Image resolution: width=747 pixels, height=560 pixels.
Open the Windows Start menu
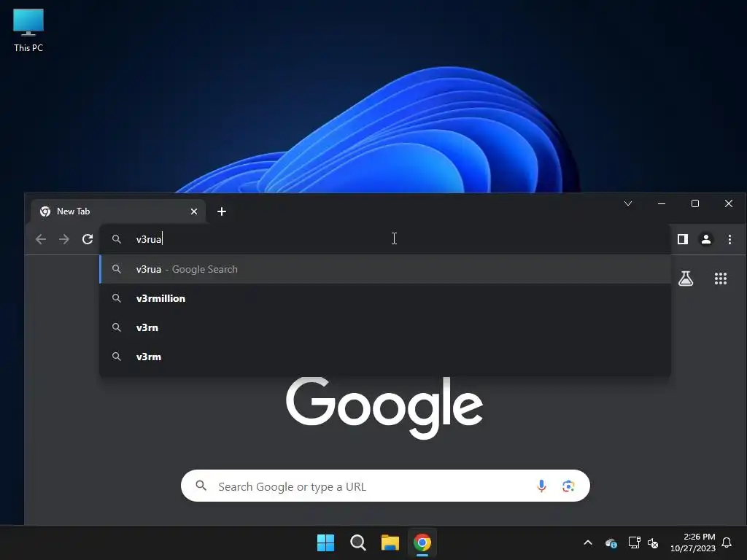click(326, 542)
